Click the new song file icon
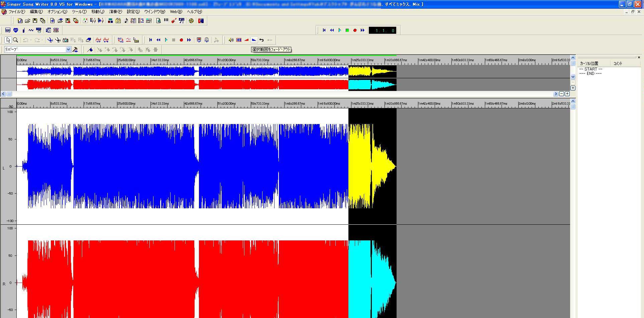The image size is (644, 318). point(20,21)
